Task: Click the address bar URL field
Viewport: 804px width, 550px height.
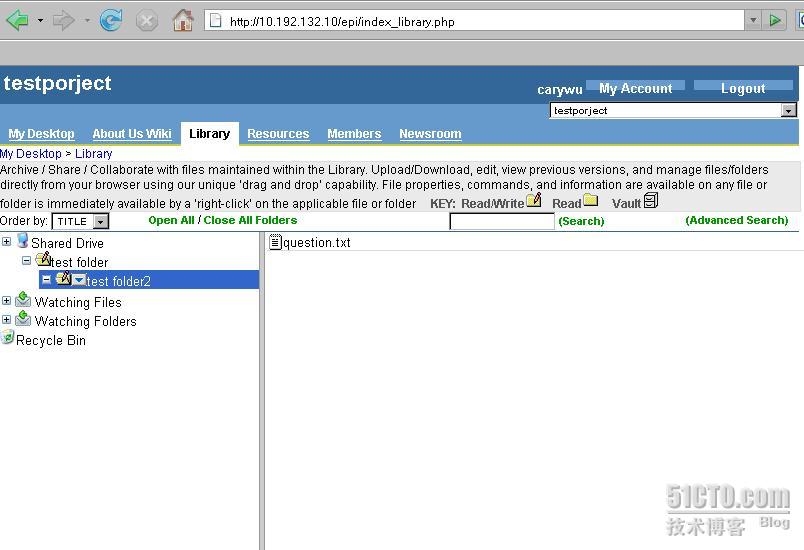Action: [474, 21]
